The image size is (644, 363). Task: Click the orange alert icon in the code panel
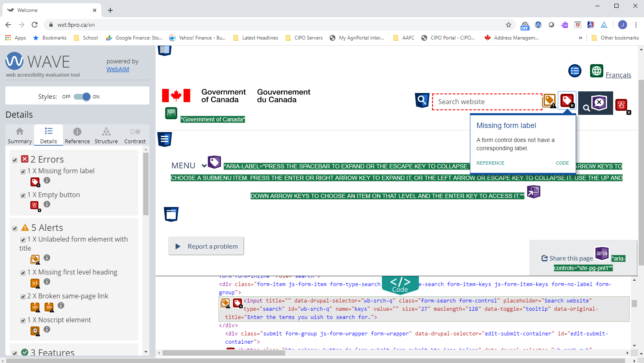pos(226,304)
